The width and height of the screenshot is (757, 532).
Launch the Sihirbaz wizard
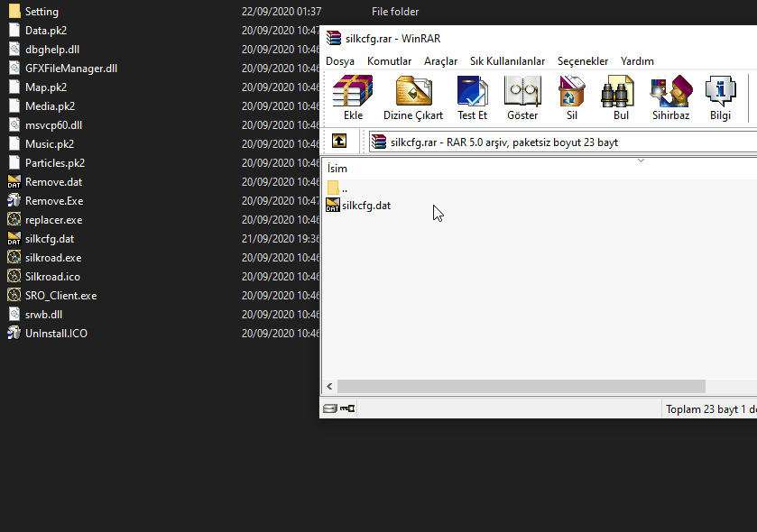(x=670, y=97)
